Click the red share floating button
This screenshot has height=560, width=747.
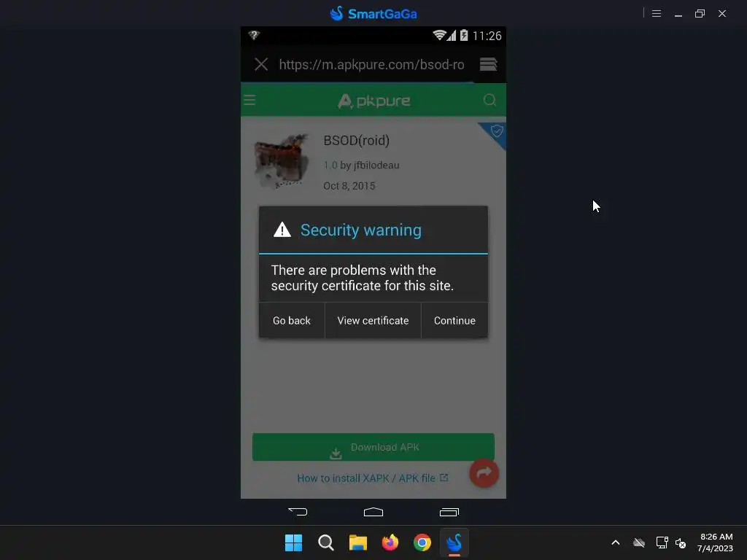pyautogui.click(x=484, y=472)
